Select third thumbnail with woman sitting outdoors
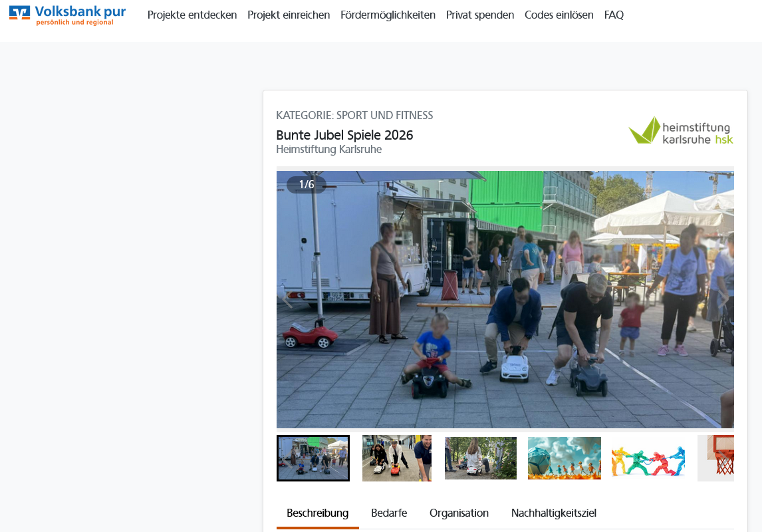Image resolution: width=762 pixels, height=532 pixels. (480, 458)
